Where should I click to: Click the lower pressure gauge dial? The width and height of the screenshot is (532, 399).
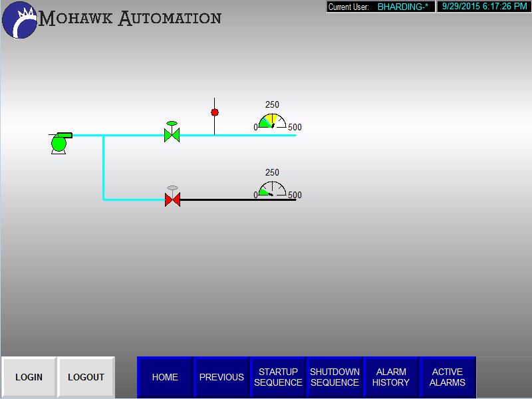pos(272,189)
